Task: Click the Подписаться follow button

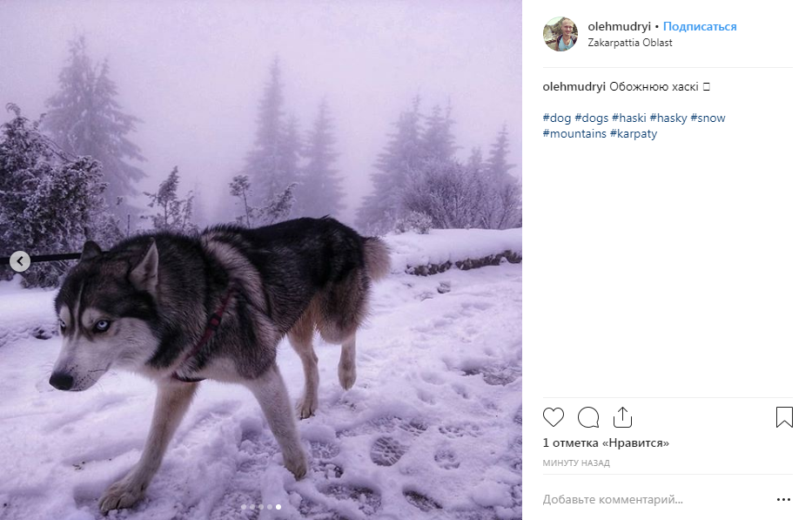Action: pyautogui.click(x=700, y=27)
